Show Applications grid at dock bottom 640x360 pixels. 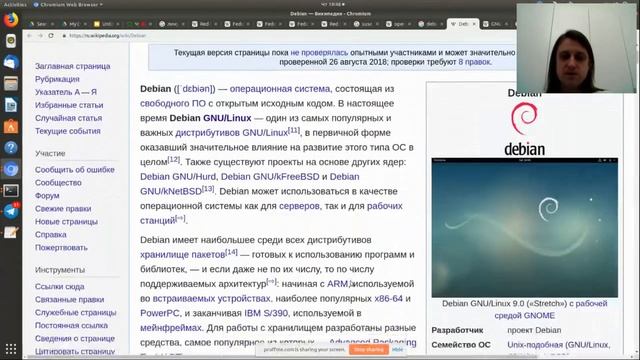pyautogui.click(x=11, y=349)
